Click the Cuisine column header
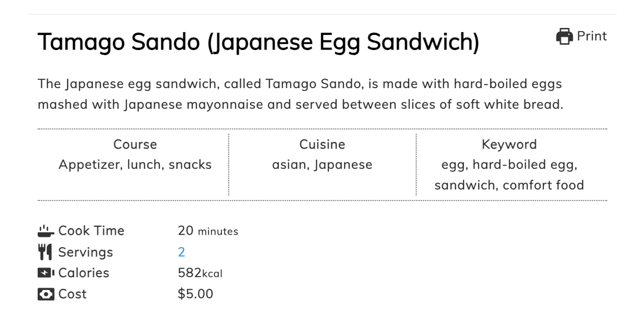This screenshot has height=312, width=644. 322,144
